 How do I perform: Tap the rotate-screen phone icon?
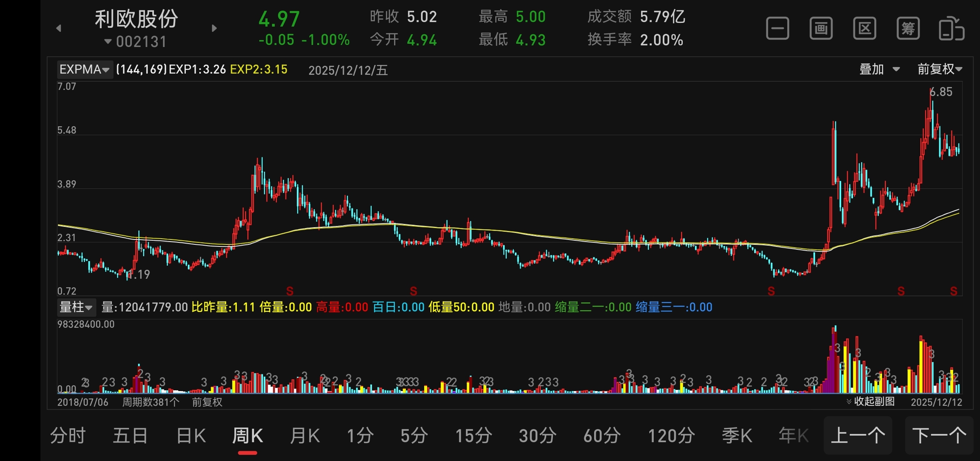point(951,28)
